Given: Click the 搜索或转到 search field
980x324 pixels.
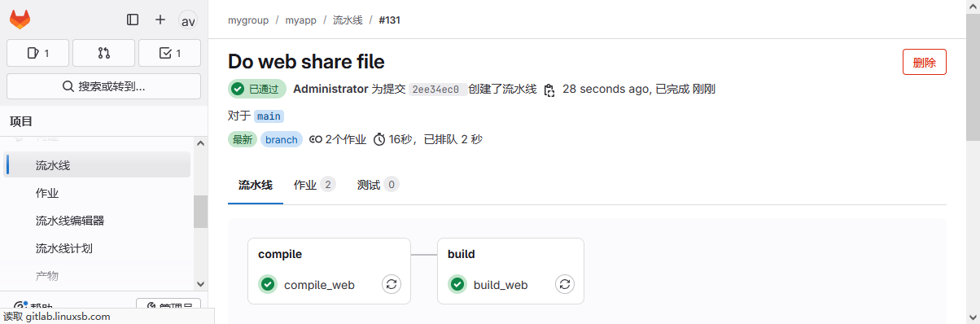Looking at the screenshot, I should click(103, 86).
